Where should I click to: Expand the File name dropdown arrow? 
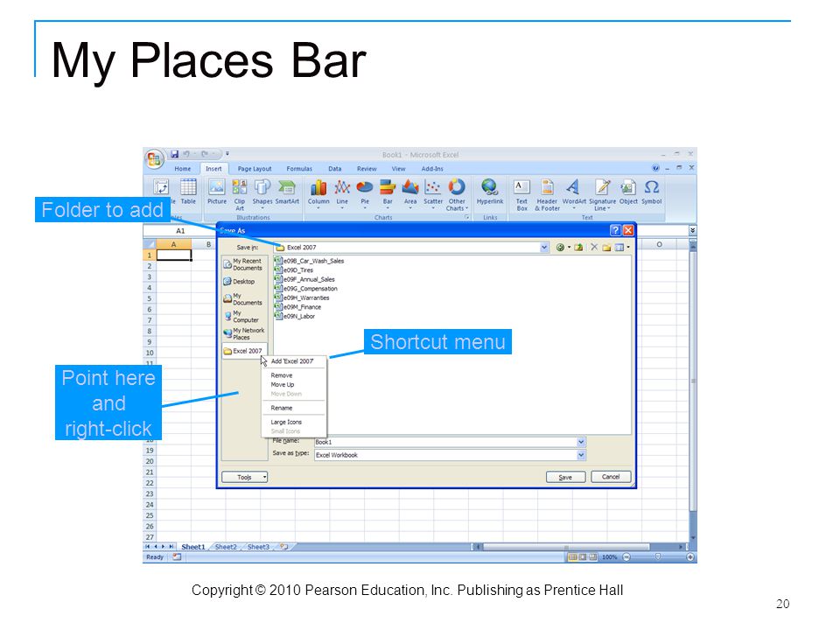coord(581,442)
